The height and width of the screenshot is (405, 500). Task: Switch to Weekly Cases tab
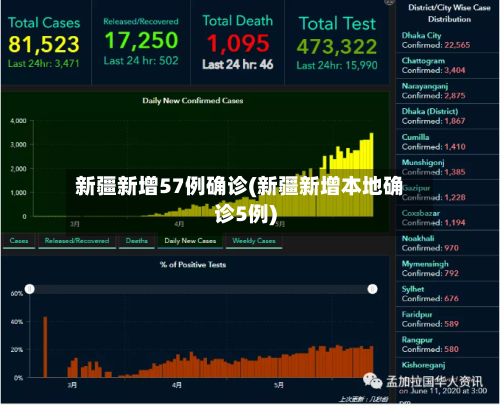(x=254, y=241)
